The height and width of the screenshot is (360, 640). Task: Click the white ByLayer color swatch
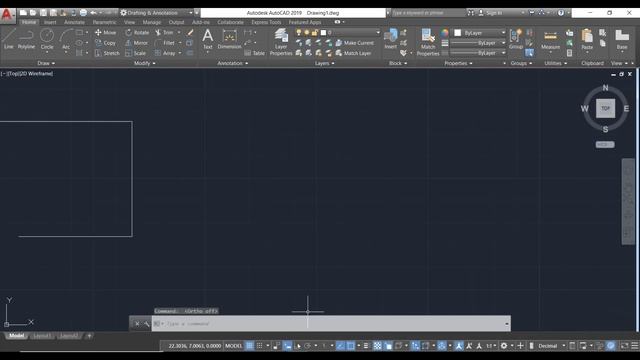458,33
